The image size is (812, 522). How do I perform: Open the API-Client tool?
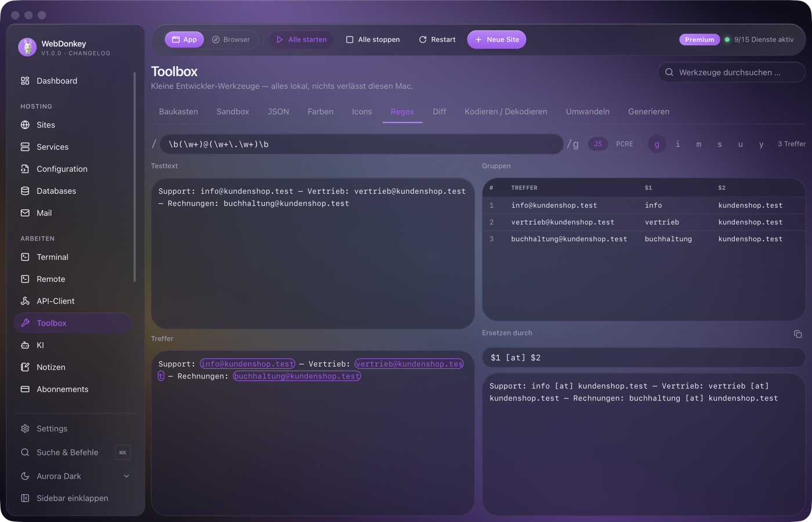[x=73, y=301]
